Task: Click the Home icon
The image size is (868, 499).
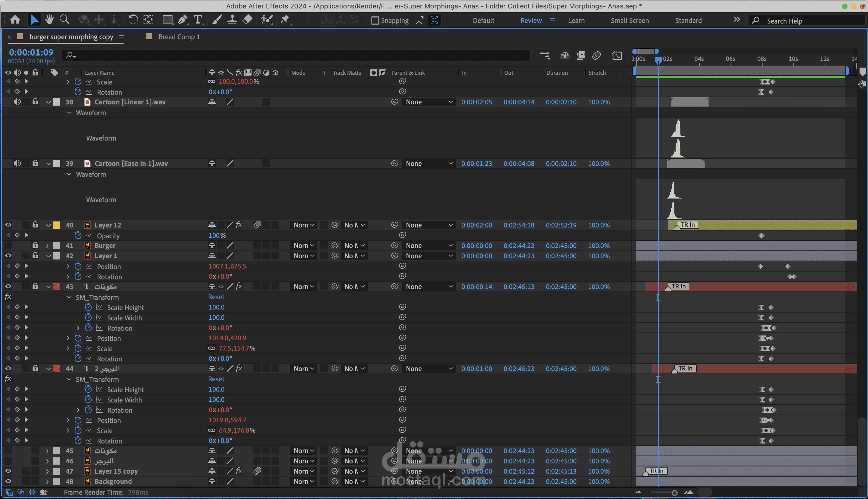Action: (x=15, y=20)
